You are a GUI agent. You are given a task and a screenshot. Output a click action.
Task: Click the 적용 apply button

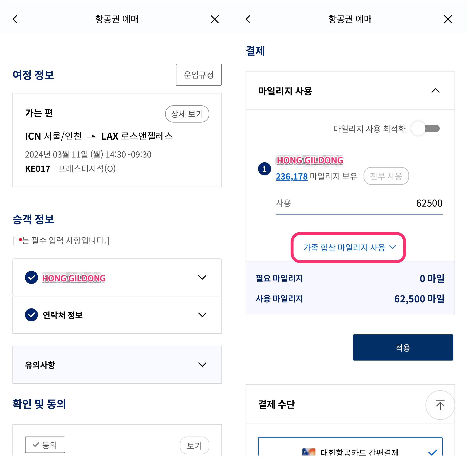[x=403, y=347]
